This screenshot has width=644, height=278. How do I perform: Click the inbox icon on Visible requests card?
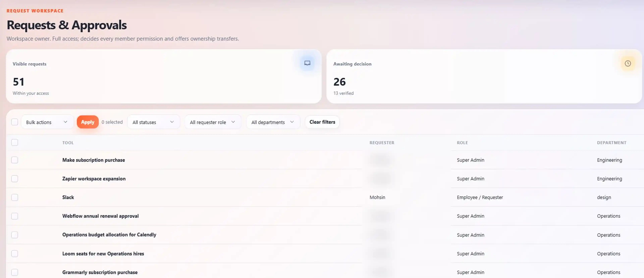click(x=307, y=63)
